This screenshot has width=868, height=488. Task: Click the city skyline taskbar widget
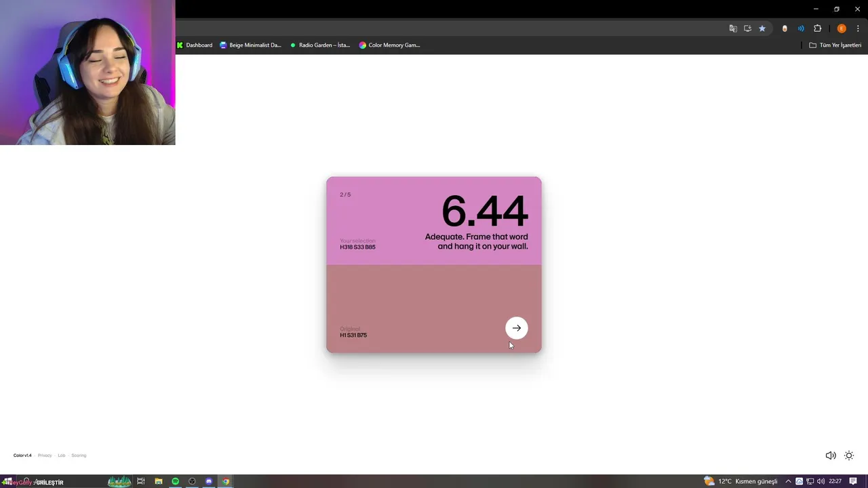coord(119,481)
